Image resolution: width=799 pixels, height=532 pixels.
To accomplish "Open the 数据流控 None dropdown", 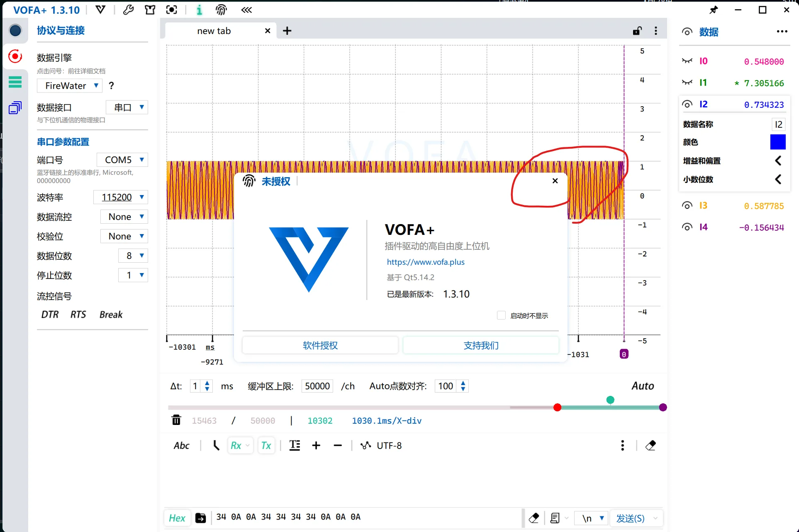I will 124,217.
